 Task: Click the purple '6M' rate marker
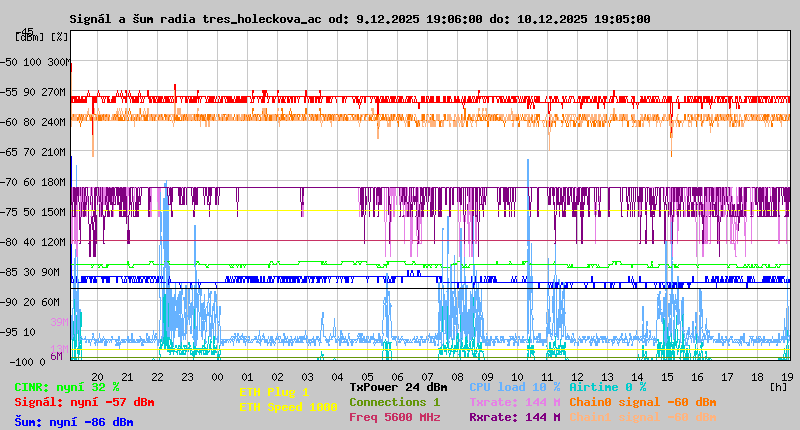pos(56,356)
